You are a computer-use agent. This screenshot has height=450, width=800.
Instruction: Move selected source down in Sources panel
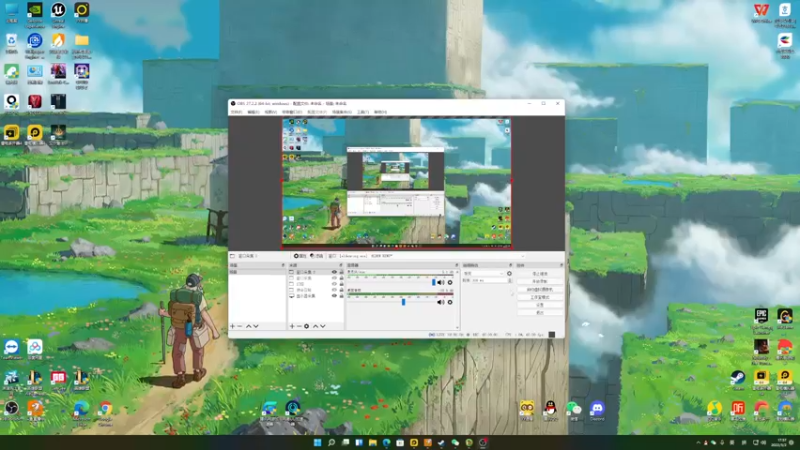pyautogui.click(x=322, y=326)
